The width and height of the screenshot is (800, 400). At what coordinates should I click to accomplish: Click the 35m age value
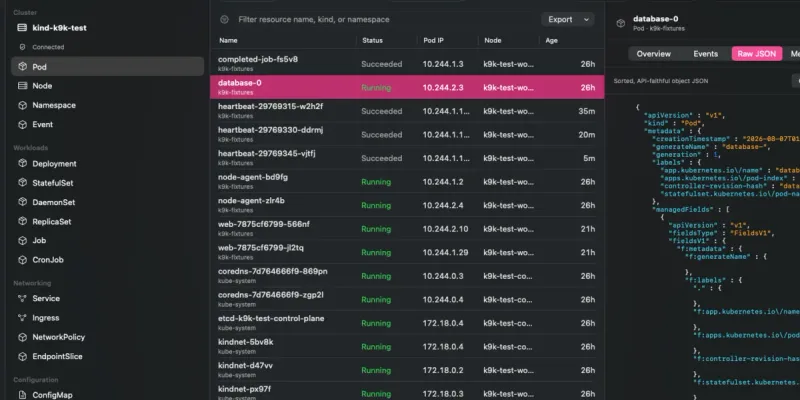point(587,111)
